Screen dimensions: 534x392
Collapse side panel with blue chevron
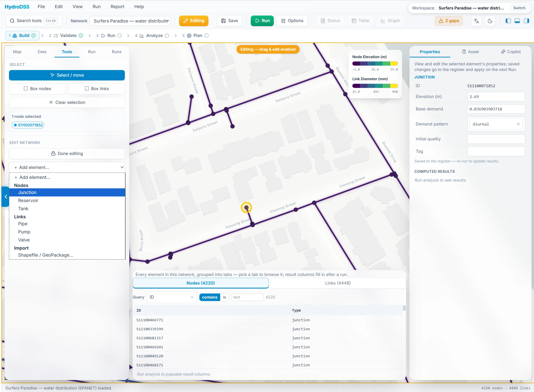[x=6, y=197]
